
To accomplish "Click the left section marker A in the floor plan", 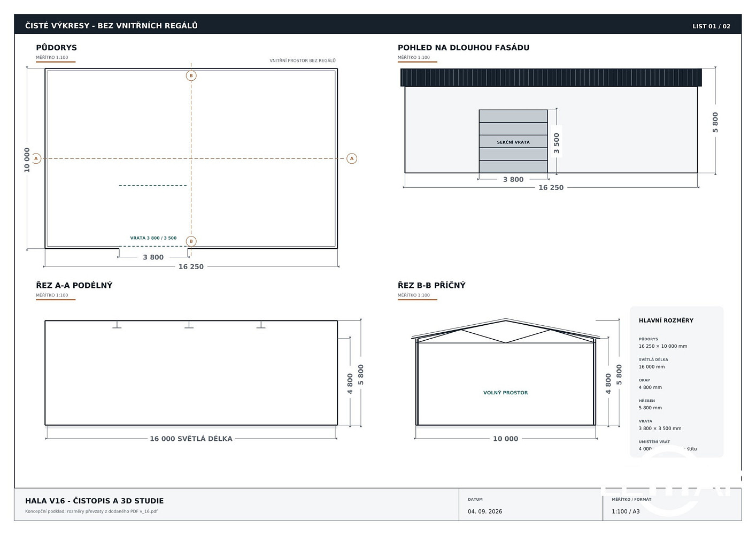I will click(x=36, y=158).
